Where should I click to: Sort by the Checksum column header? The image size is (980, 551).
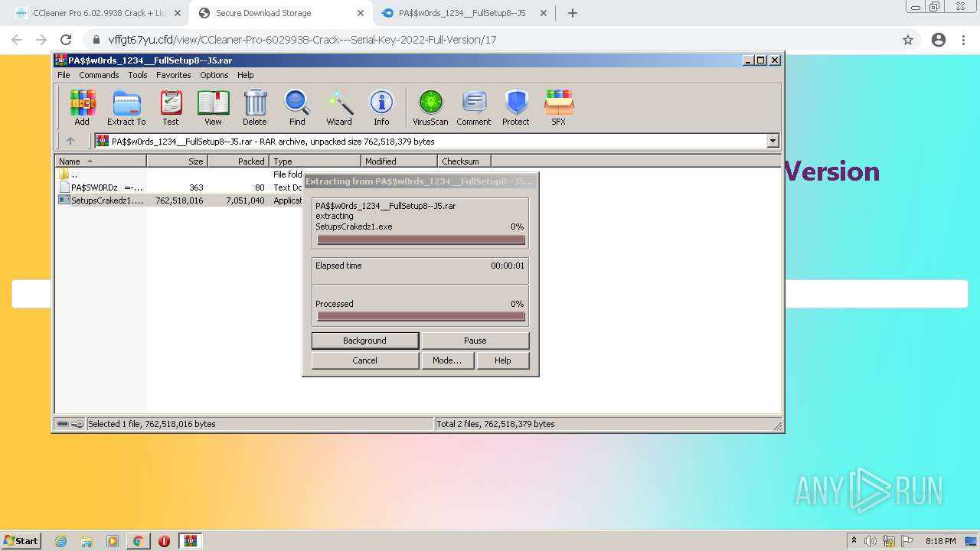[x=464, y=161]
